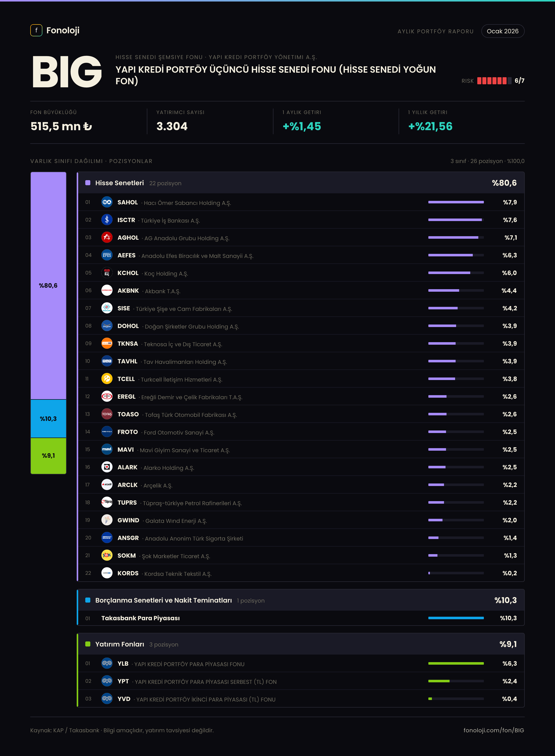Open the DOHOL Doğan Holding logo
Viewport: 555px width, 756px height.
click(x=107, y=326)
